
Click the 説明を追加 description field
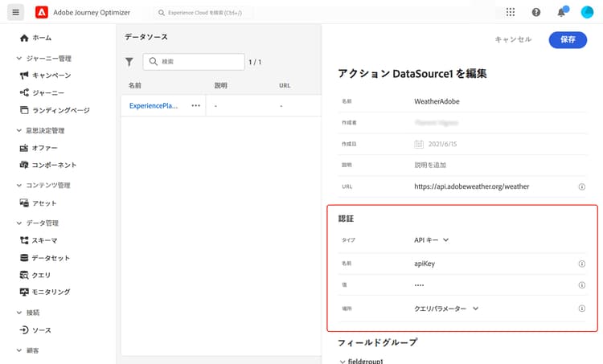pos(430,166)
